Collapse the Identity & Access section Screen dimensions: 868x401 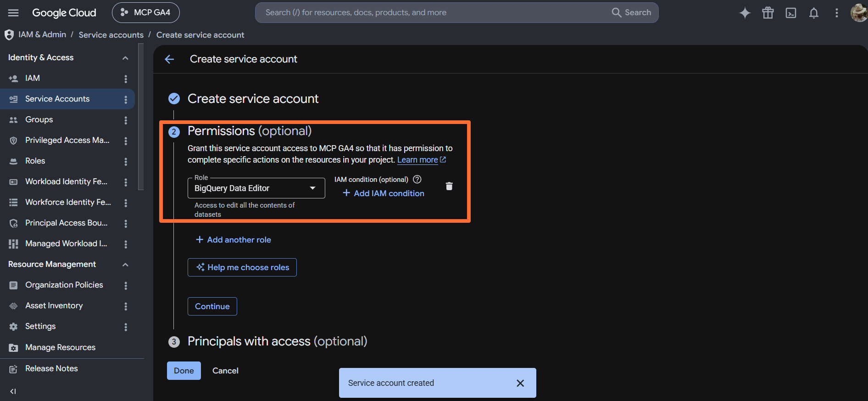pos(125,58)
